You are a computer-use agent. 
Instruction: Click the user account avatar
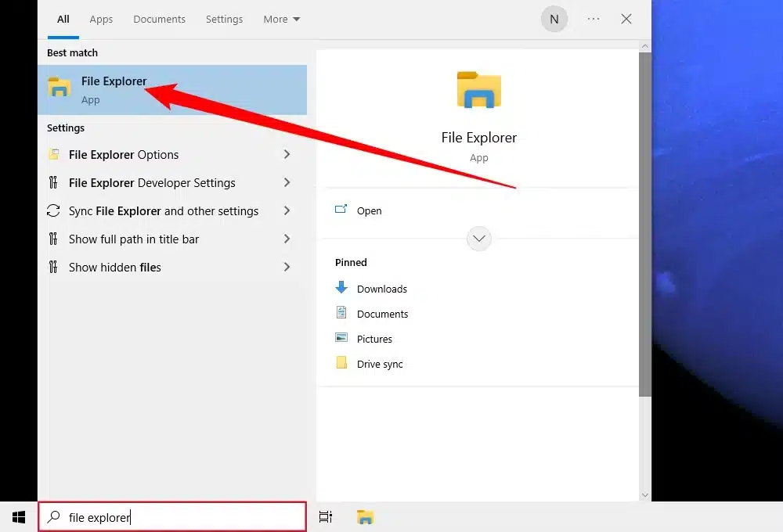[554, 19]
